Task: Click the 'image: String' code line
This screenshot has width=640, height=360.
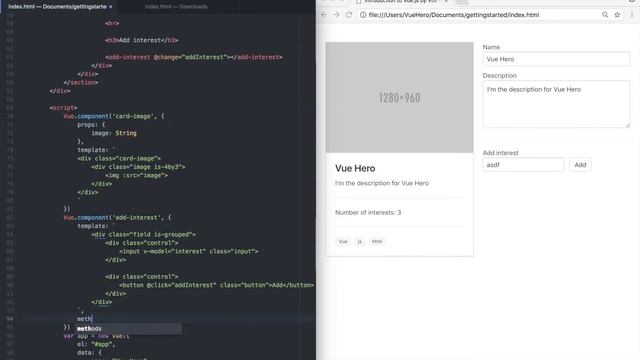Action: click(x=113, y=133)
